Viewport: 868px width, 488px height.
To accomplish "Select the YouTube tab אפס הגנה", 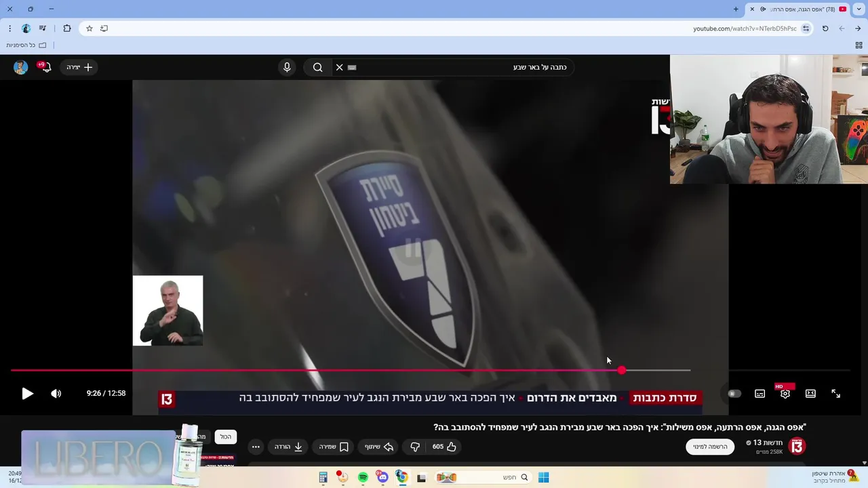I will click(797, 9).
